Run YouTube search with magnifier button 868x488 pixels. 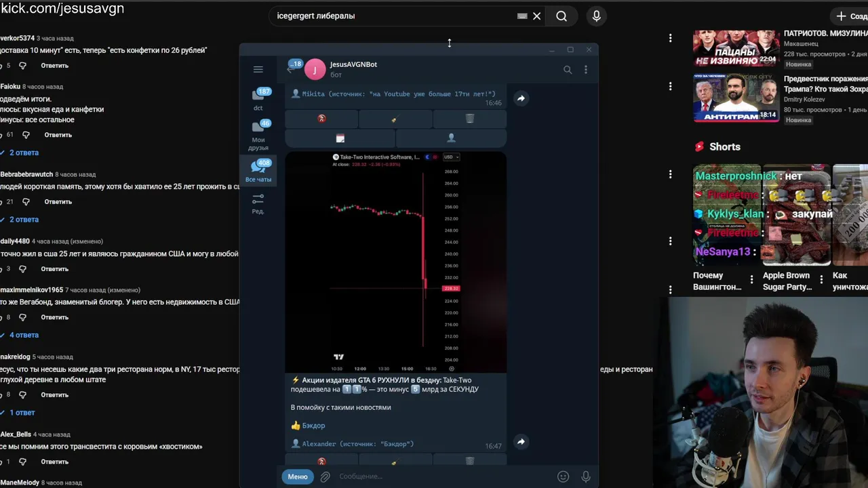[x=561, y=16]
